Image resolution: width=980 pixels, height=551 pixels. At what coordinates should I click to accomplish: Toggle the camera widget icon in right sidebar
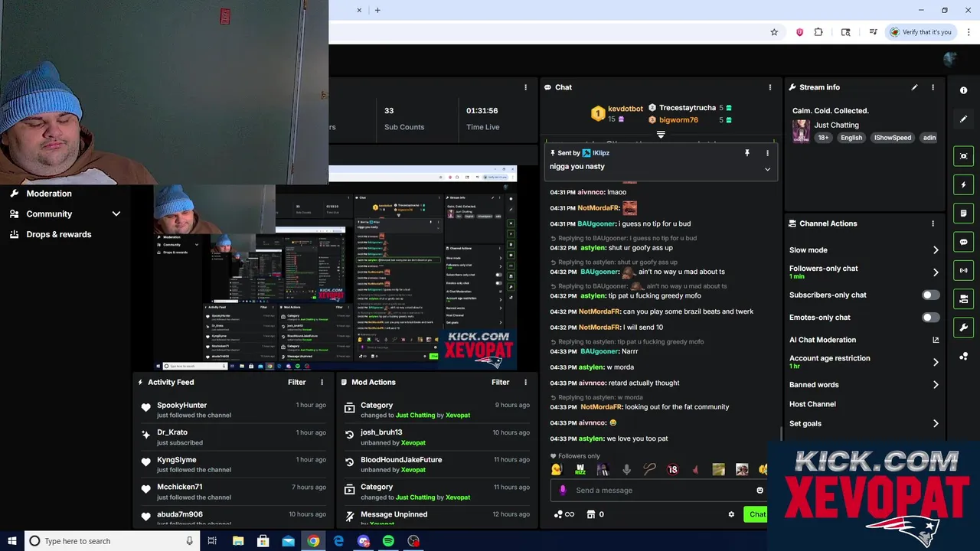coord(963,298)
